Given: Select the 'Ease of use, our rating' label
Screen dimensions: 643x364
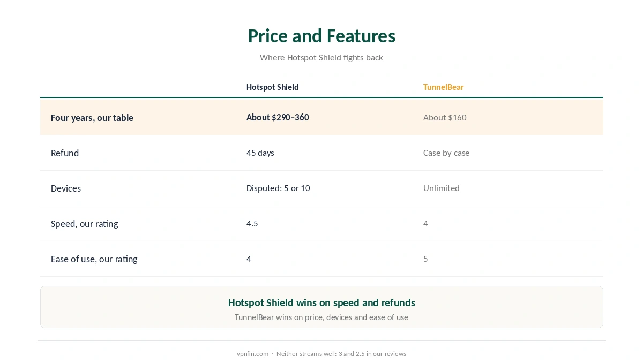Looking at the screenshot, I should [94, 259].
